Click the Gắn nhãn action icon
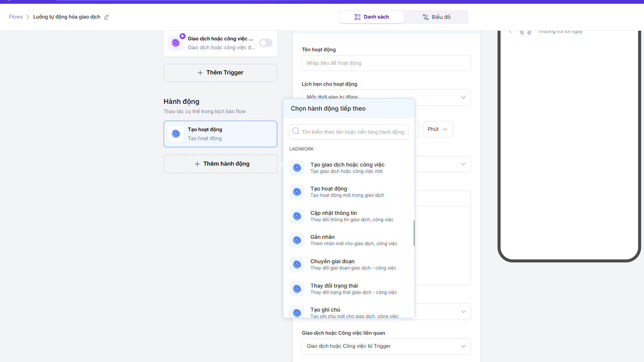644x362 pixels. 297,240
